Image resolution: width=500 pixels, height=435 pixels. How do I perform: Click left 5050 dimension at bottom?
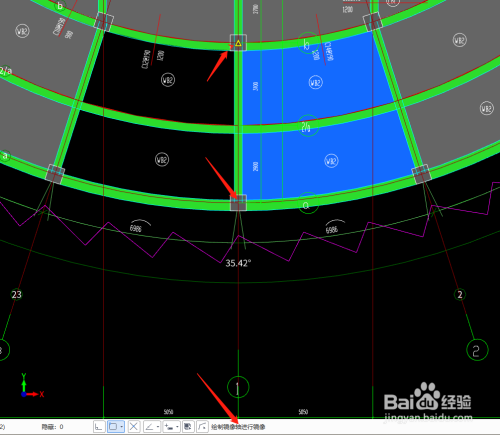(168, 412)
